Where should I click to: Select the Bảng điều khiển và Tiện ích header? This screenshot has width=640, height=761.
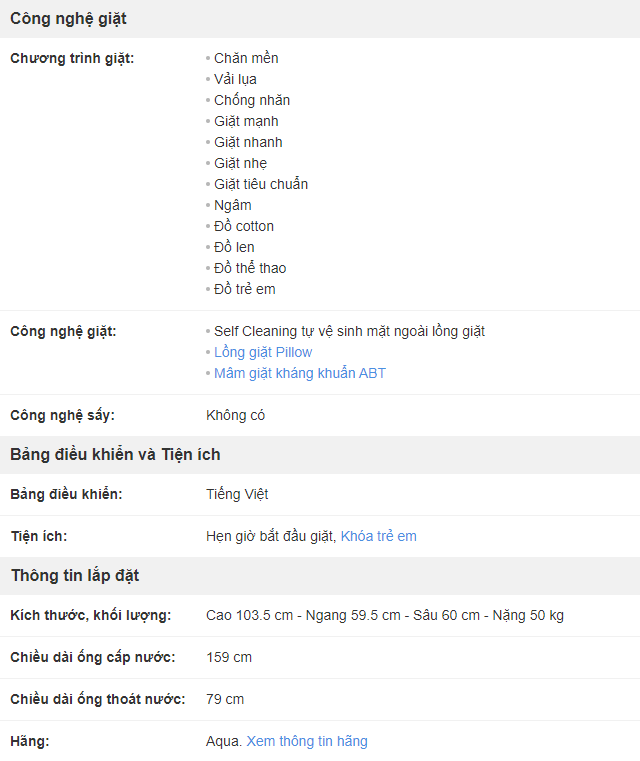(x=115, y=455)
